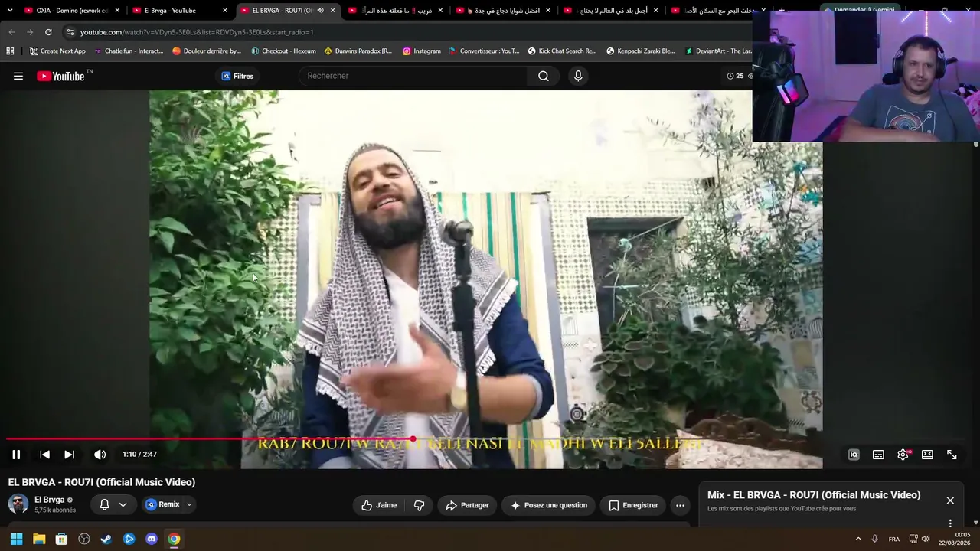Open the volume control in system tray
The image size is (980, 551).
click(925, 539)
